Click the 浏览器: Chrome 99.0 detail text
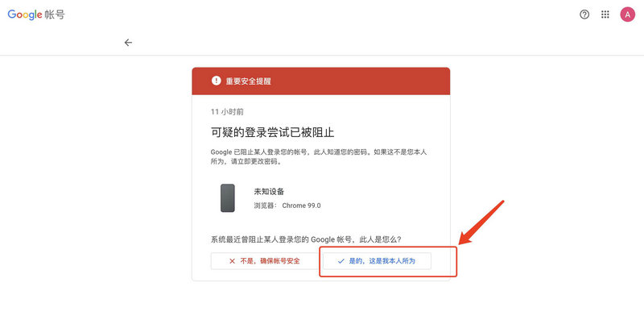Screen dimensions: 644x324 (x=287, y=206)
